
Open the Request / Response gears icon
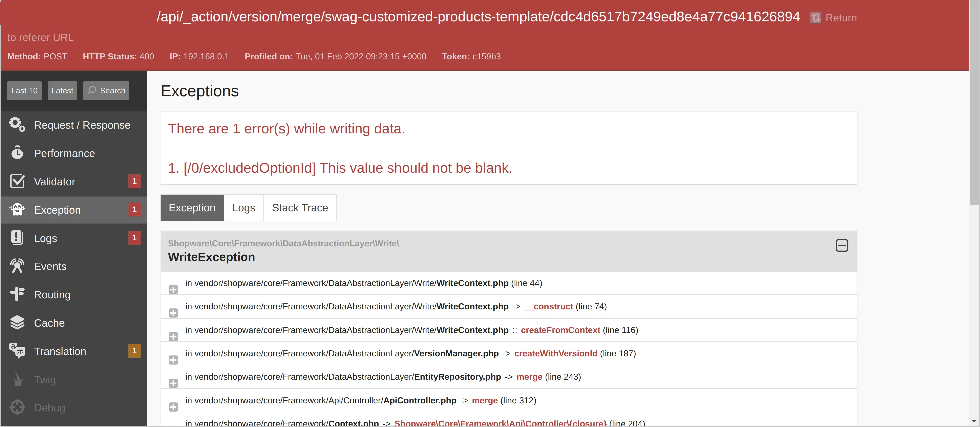[x=17, y=124]
